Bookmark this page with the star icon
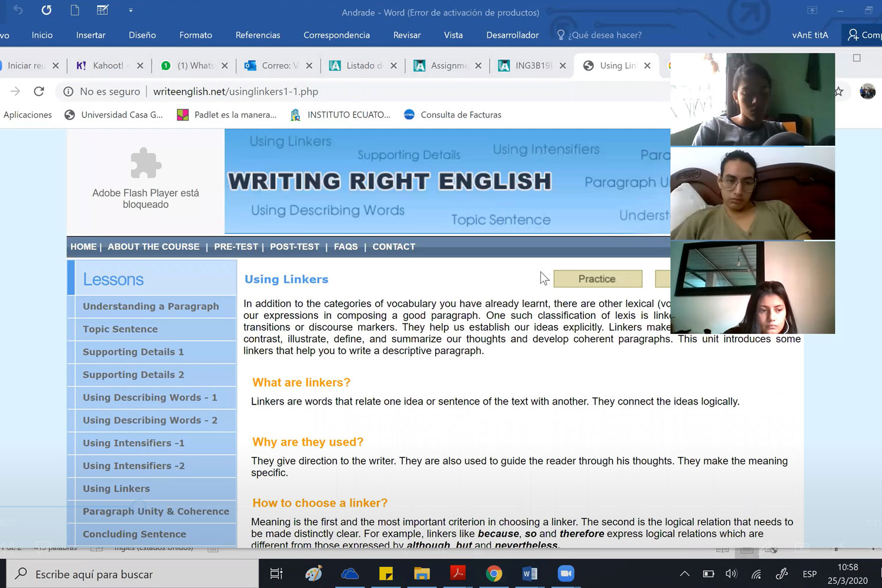Viewport: 882px width, 588px height. (x=838, y=91)
